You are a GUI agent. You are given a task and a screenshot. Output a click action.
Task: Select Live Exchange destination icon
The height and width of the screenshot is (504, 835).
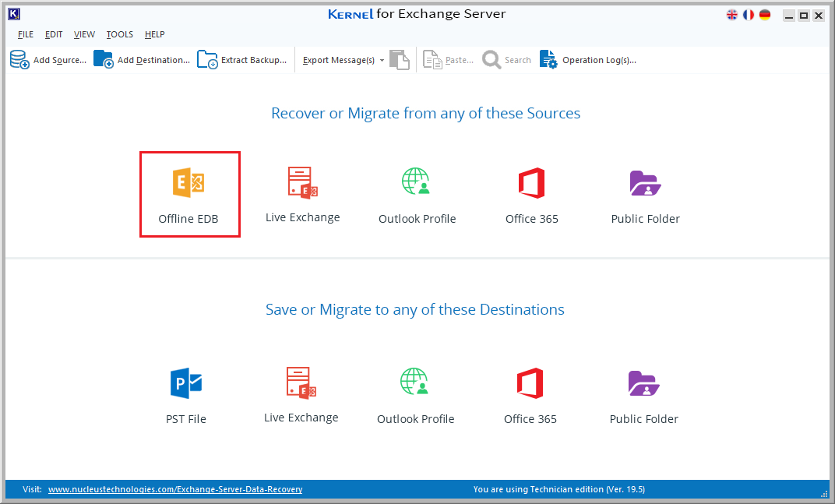click(301, 384)
